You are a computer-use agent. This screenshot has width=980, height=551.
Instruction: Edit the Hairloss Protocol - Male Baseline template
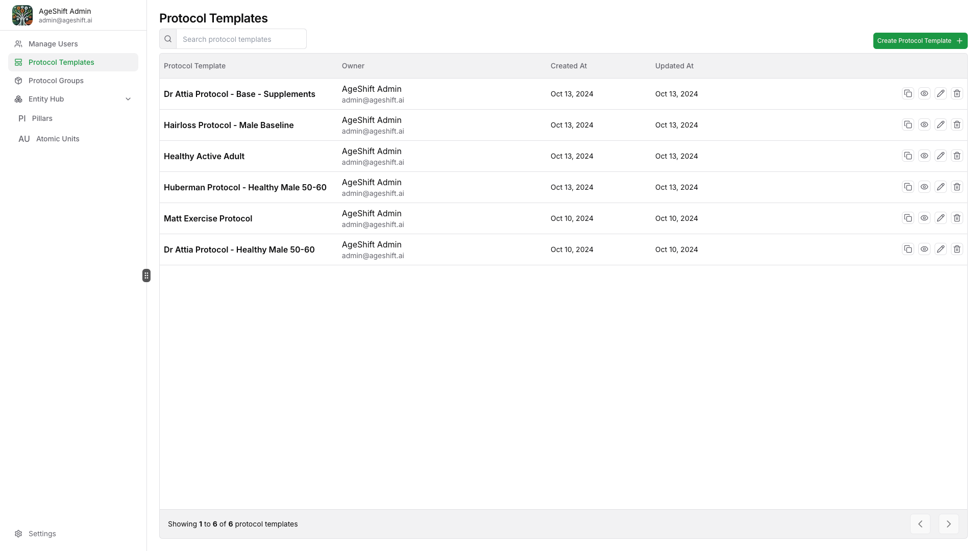940,124
